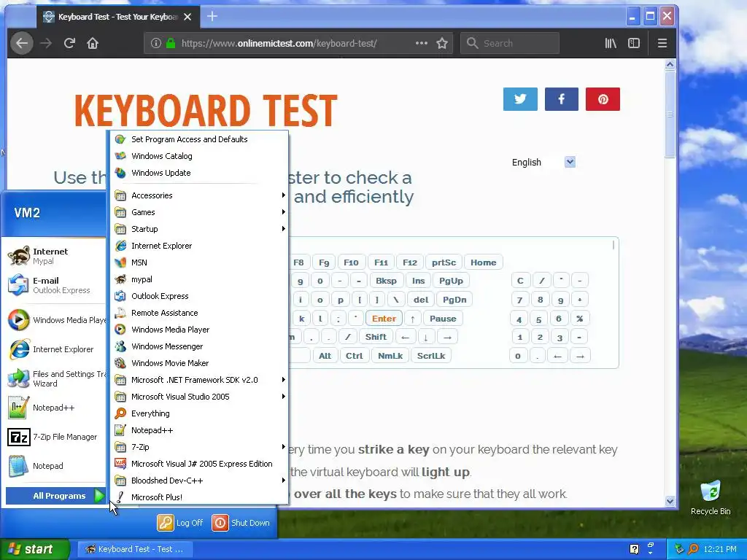747x560 pixels.
Task: Reload the page with the refresh icon
Action: [69, 43]
